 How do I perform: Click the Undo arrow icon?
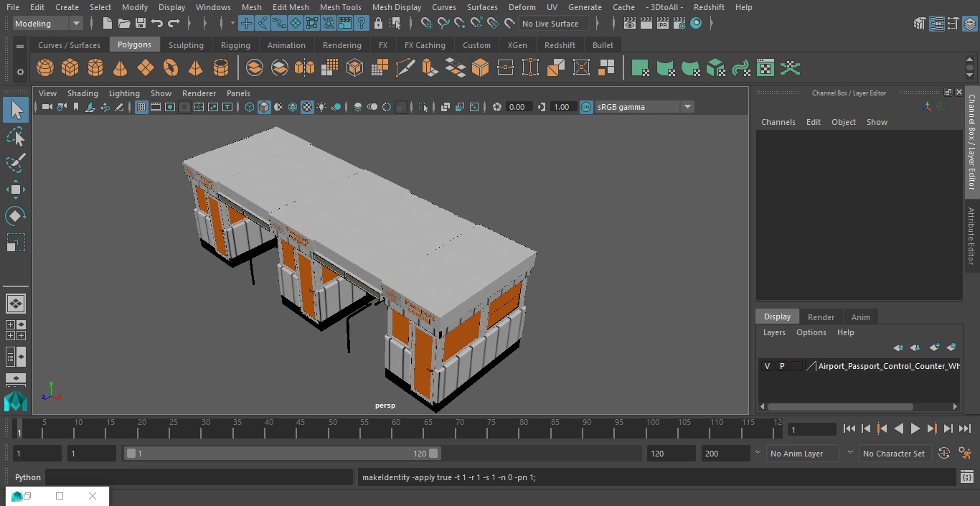pos(157,24)
